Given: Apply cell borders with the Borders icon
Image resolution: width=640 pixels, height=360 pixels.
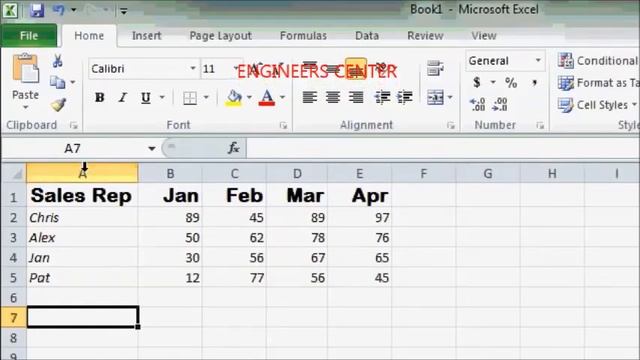Looking at the screenshot, I should [190, 98].
